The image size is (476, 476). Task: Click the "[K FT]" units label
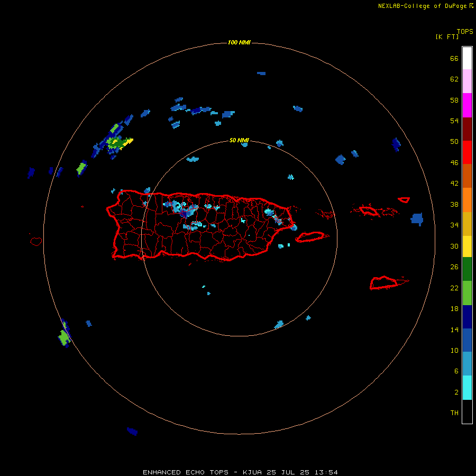(x=447, y=36)
